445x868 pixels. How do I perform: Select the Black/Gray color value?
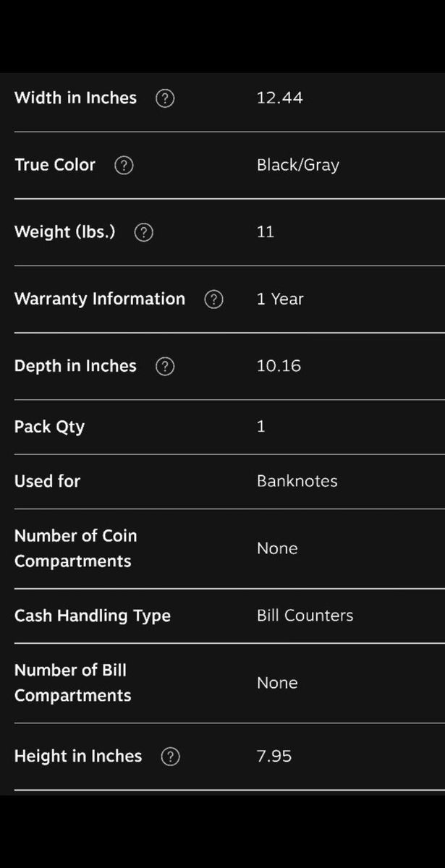click(297, 165)
